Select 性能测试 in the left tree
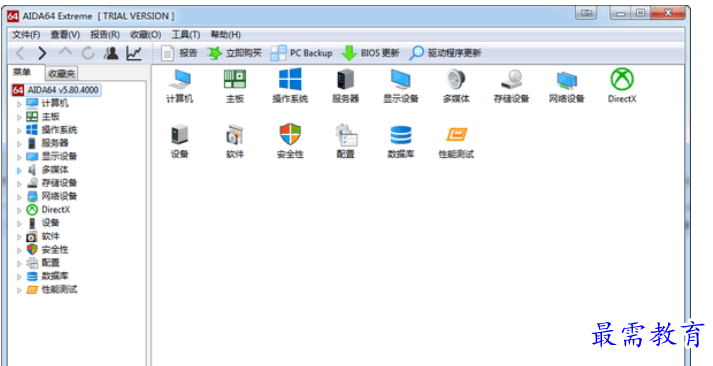The width and height of the screenshot is (713, 366). [59, 289]
